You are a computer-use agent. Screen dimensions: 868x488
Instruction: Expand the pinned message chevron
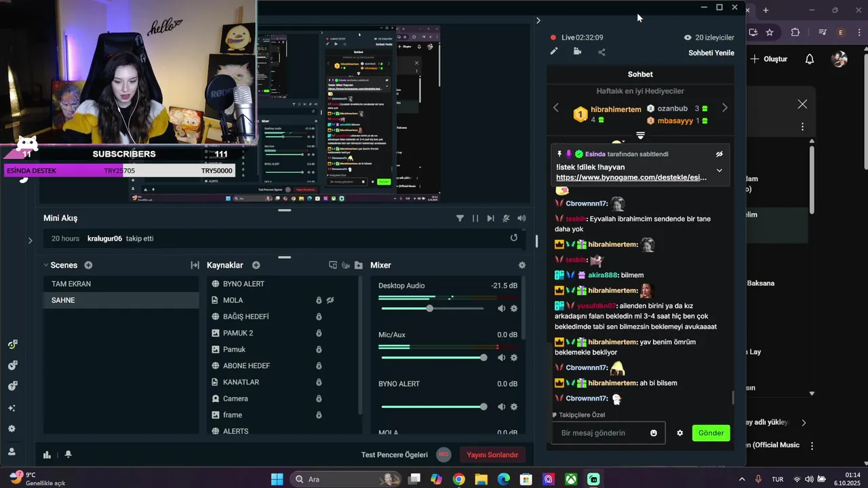tap(719, 170)
